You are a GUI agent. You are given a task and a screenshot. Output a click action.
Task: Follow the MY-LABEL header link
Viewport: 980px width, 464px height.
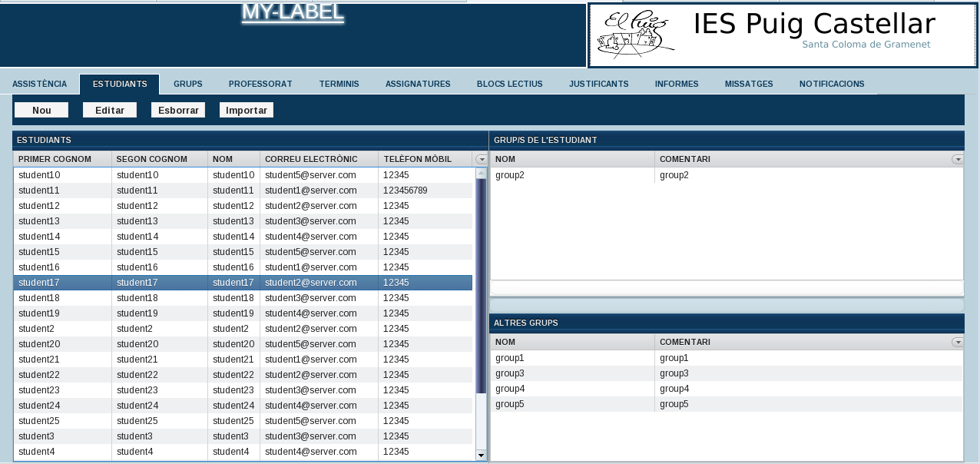click(x=293, y=12)
